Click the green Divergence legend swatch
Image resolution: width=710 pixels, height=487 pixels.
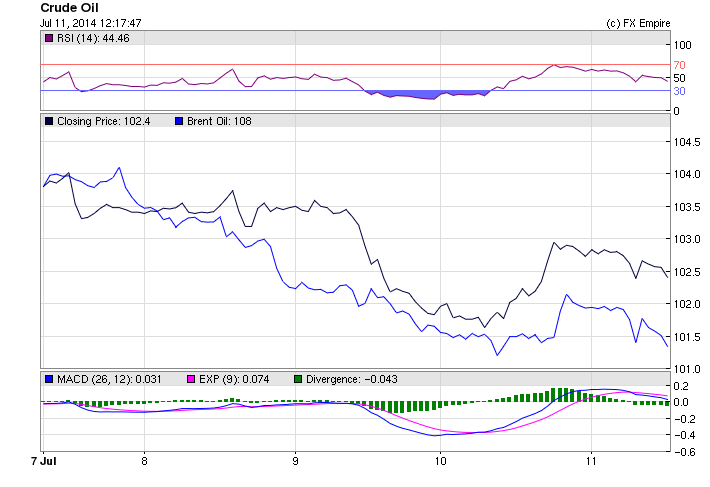point(298,379)
